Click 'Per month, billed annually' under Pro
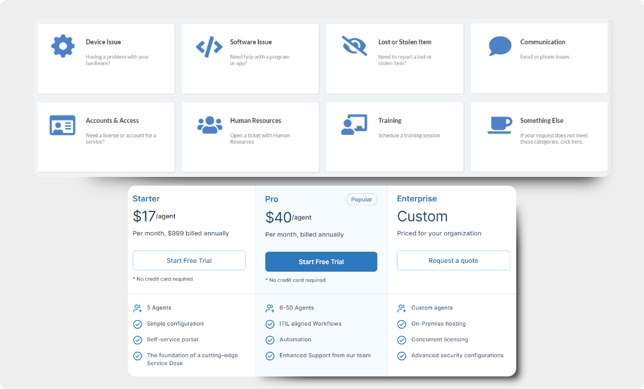644x389 pixels. [304, 235]
